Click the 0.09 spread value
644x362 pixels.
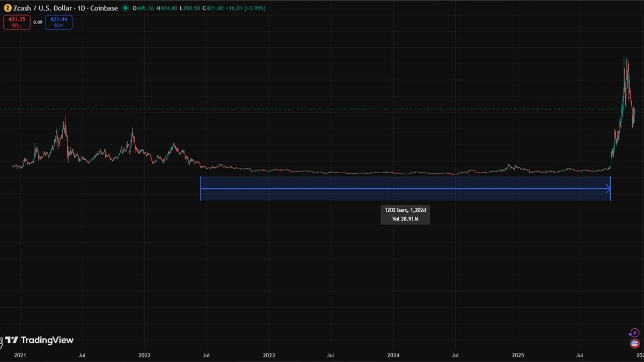(38, 22)
